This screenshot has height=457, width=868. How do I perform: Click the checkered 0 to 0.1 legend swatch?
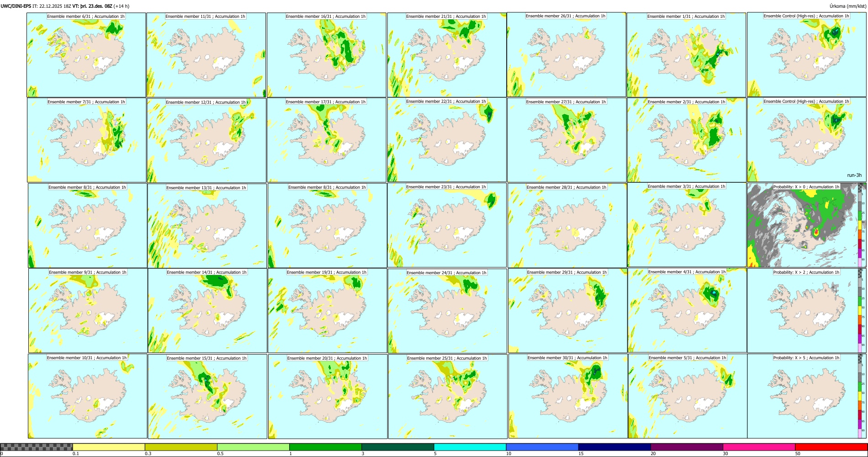(37, 447)
